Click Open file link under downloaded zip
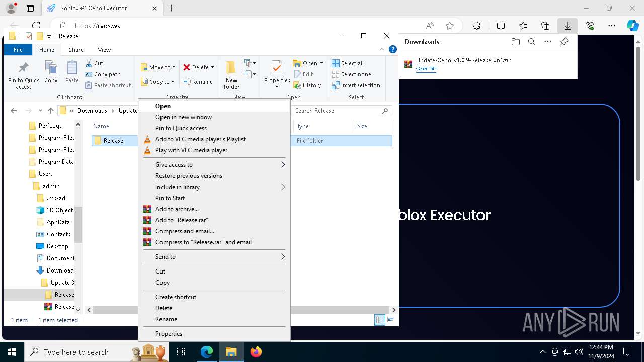The image size is (644, 362). pos(426,69)
